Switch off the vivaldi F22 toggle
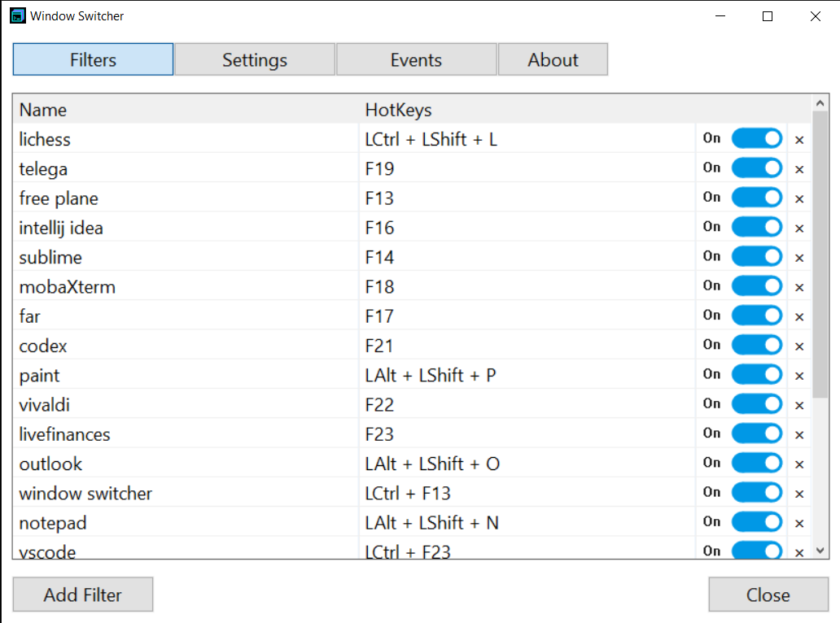This screenshot has height=623, width=840. 756,403
